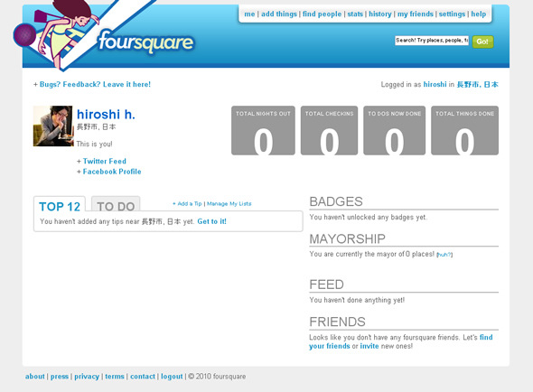Click the BADGES section heading
Image resolution: width=533 pixels, height=392 pixels.
point(336,201)
